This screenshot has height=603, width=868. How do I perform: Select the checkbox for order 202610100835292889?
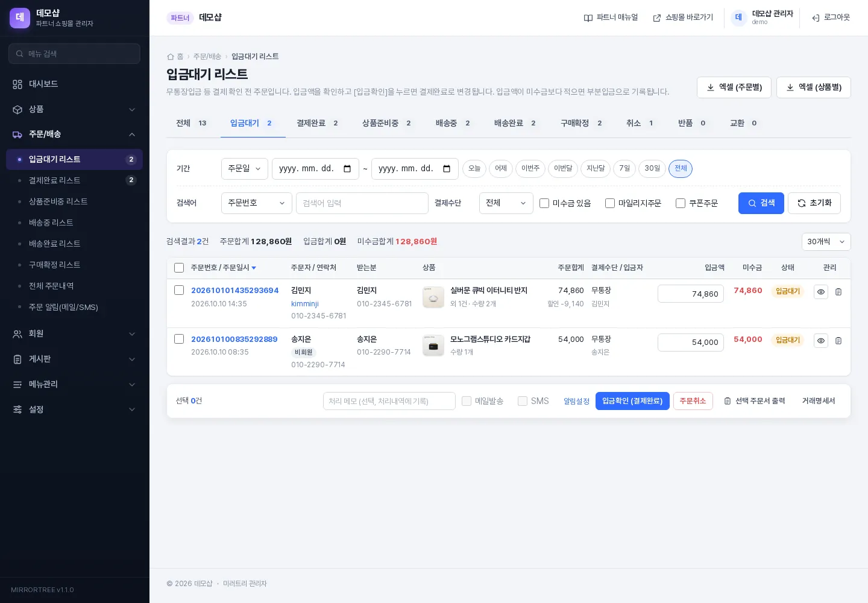pos(179,339)
